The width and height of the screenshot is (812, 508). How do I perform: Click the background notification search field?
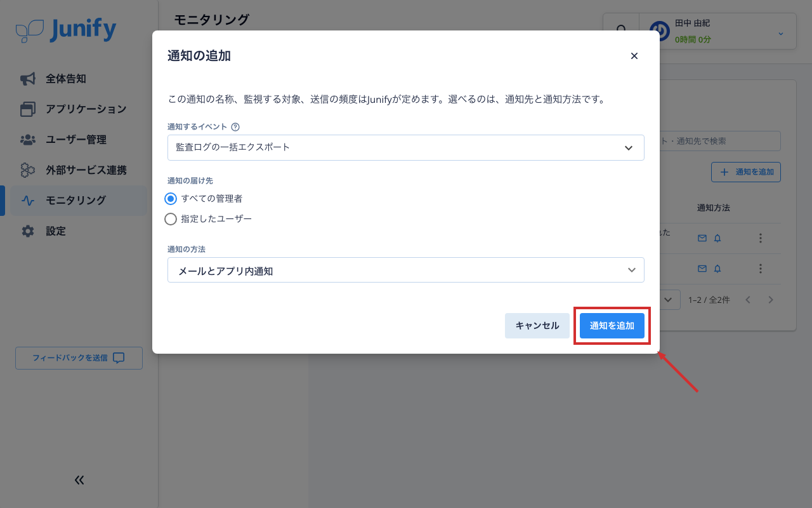[x=720, y=141]
